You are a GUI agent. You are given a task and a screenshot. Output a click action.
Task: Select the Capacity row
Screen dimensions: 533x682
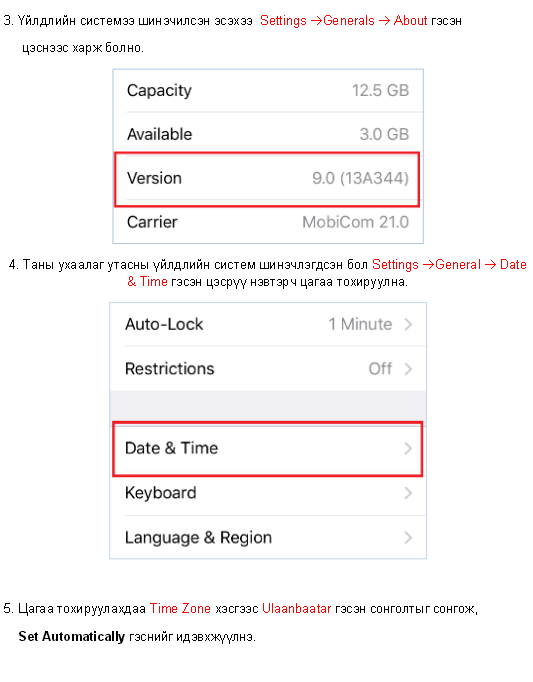268,90
